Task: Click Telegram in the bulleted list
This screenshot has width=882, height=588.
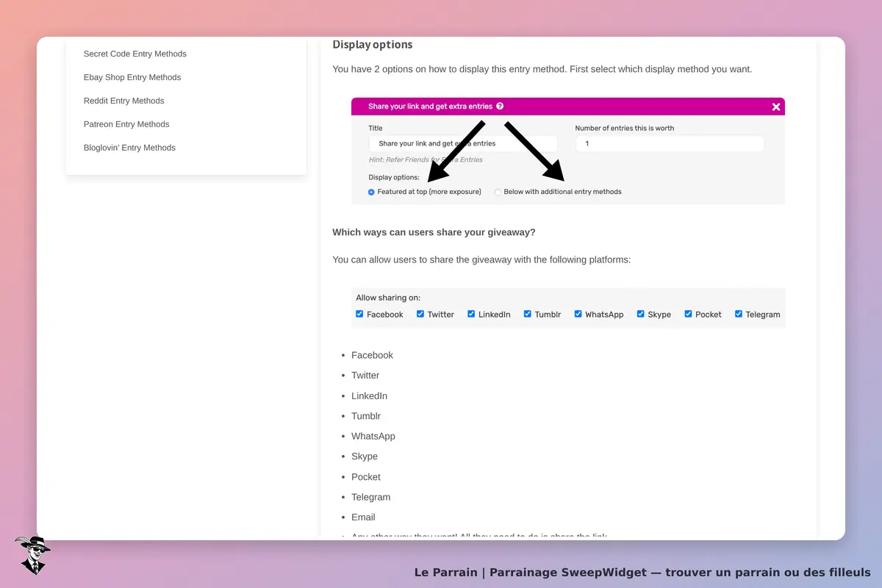Action: 371,498
